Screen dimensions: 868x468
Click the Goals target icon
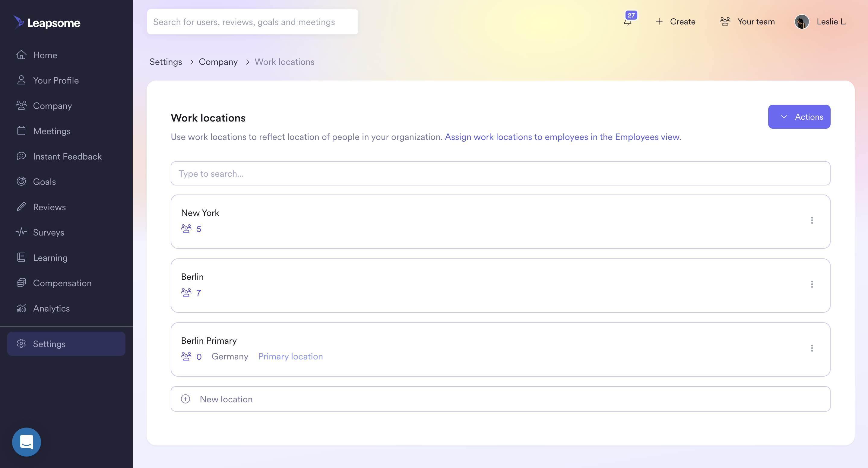point(21,181)
